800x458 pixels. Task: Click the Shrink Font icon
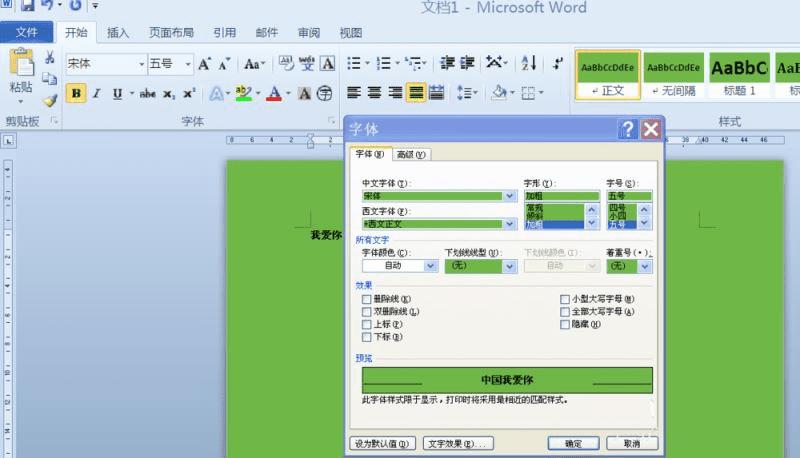click(224, 64)
